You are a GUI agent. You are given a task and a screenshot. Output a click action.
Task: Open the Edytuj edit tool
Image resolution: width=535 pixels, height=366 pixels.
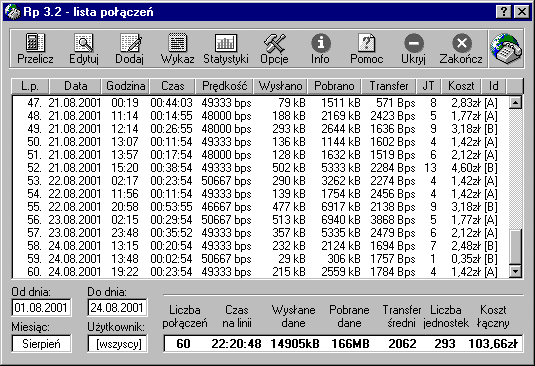point(84,48)
